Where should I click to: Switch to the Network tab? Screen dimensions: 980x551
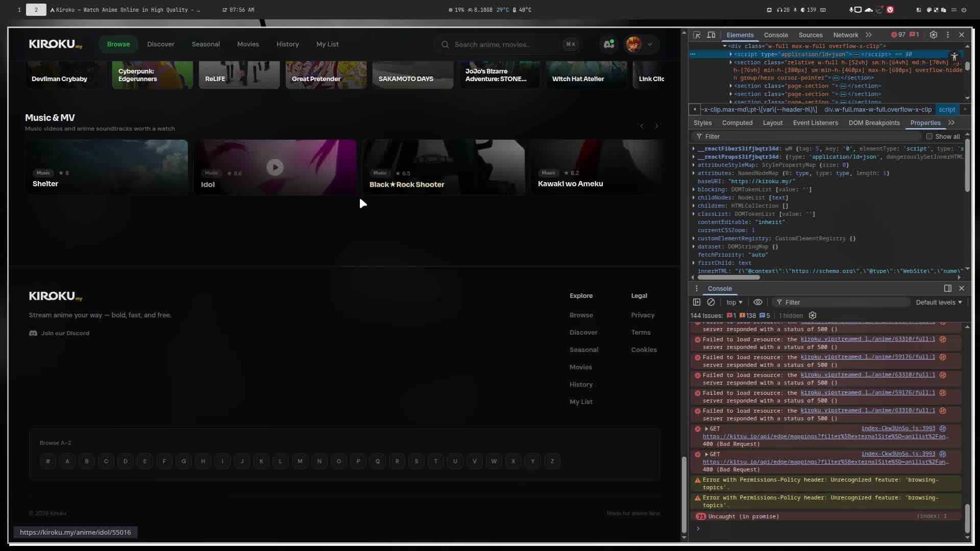(x=846, y=35)
